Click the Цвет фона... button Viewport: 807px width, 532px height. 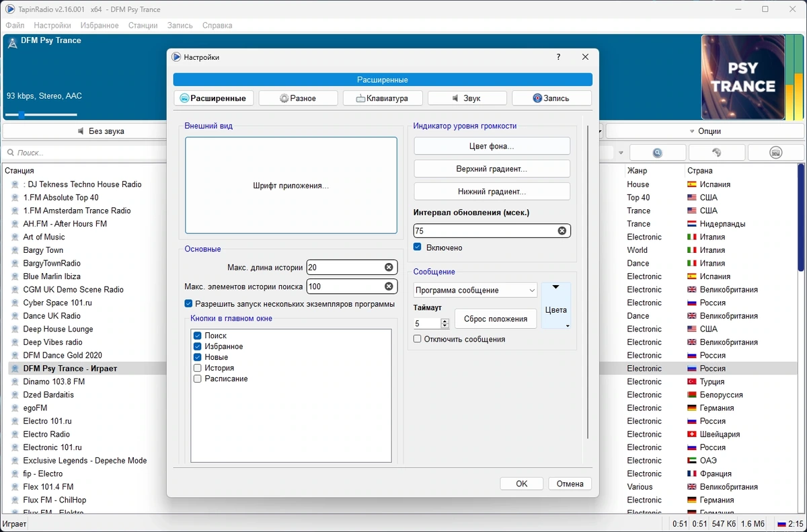tap(492, 146)
